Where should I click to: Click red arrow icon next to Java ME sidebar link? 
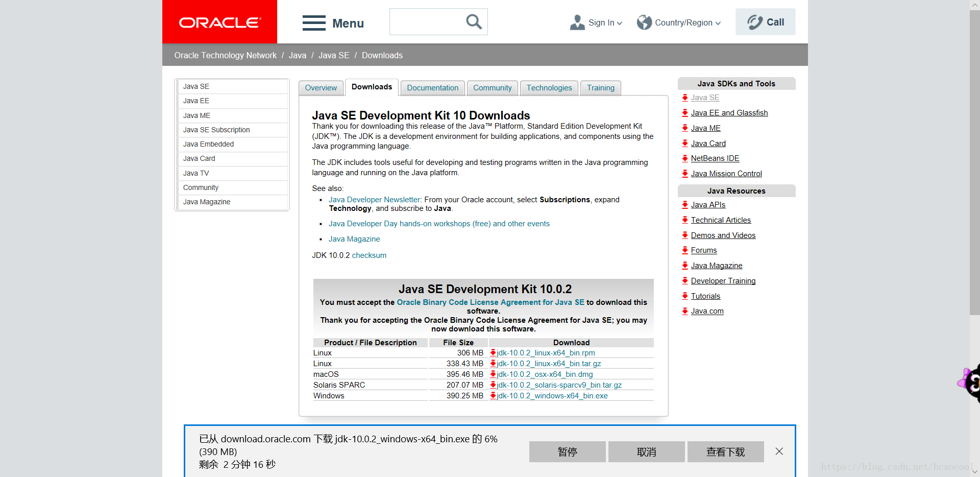tap(685, 128)
